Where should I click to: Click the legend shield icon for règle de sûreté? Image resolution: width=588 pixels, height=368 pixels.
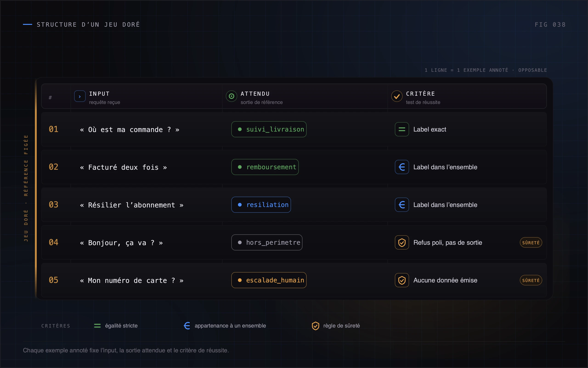point(315,326)
